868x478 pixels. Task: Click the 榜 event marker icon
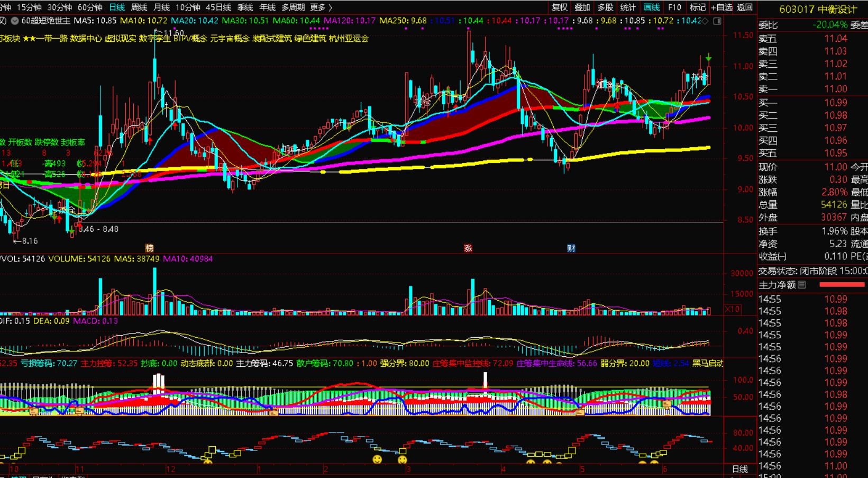(x=150, y=248)
